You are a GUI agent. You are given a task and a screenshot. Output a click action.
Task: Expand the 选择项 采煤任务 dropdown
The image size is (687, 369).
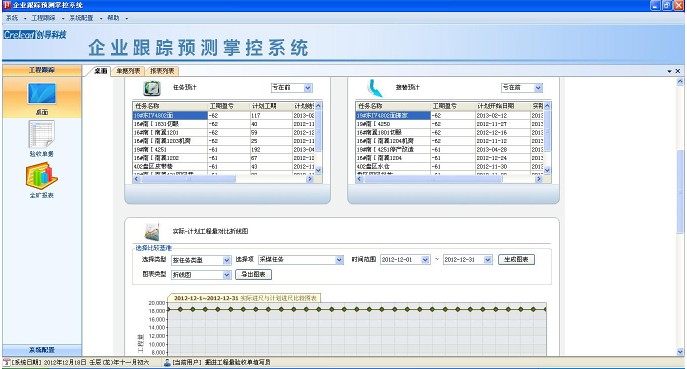click(339, 260)
